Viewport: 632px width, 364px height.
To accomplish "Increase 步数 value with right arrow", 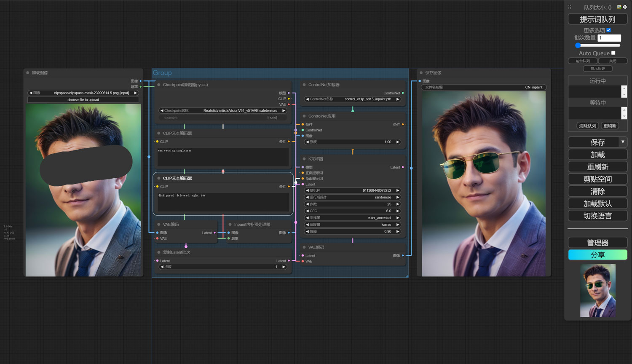I will point(397,204).
